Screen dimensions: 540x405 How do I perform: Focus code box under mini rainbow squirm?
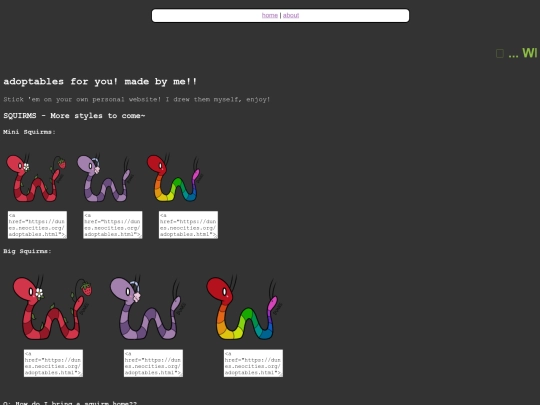188,225
